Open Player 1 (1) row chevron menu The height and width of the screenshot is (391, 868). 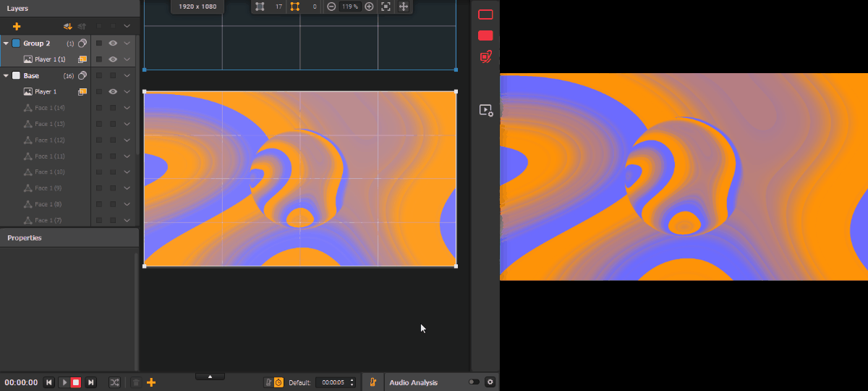tap(127, 59)
